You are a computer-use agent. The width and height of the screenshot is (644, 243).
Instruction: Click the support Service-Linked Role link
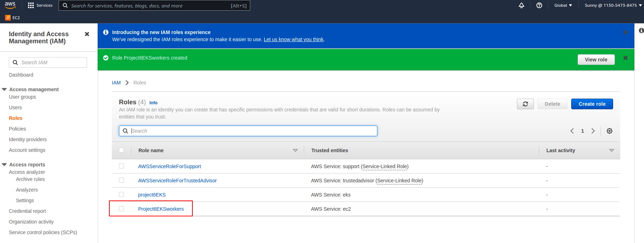tap(385, 166)
